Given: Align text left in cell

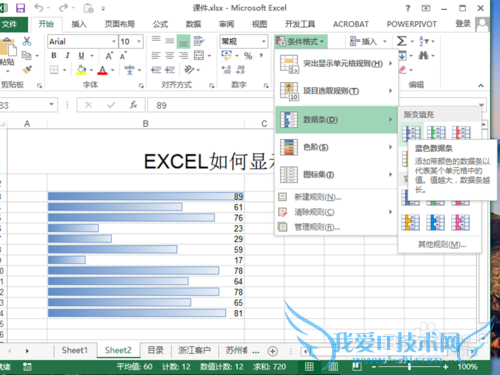Looking at the screenshot, I should (156, 56).
